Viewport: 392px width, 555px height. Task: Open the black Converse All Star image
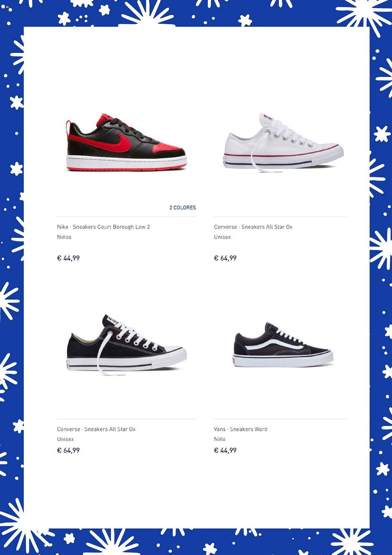point(127,345)
